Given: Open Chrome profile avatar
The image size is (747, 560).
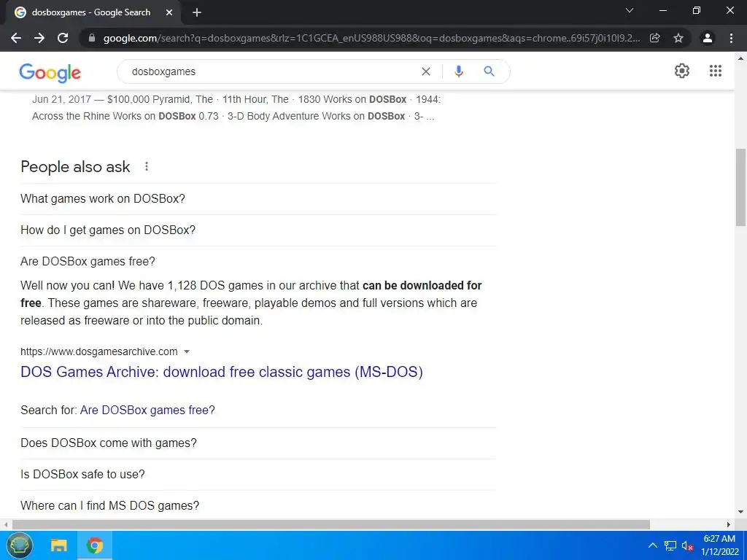Looking at the screenshot, I should click(708, 38).
